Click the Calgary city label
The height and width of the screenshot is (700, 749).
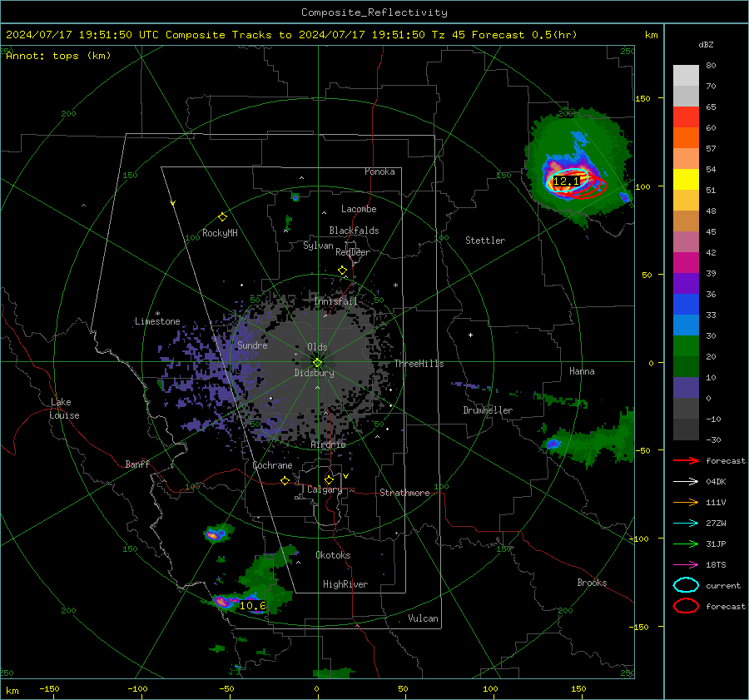click(x=325, y=489)
